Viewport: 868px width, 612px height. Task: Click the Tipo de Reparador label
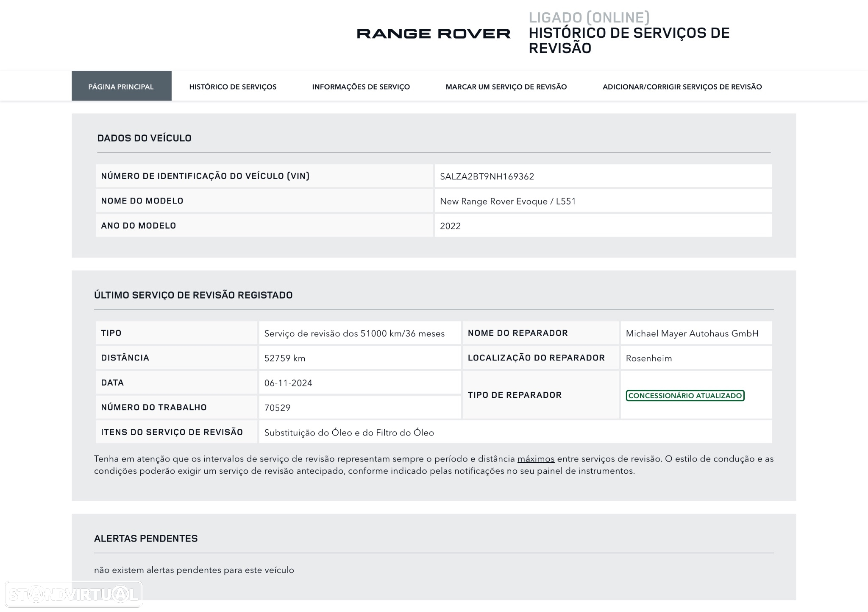pos(515,395)
